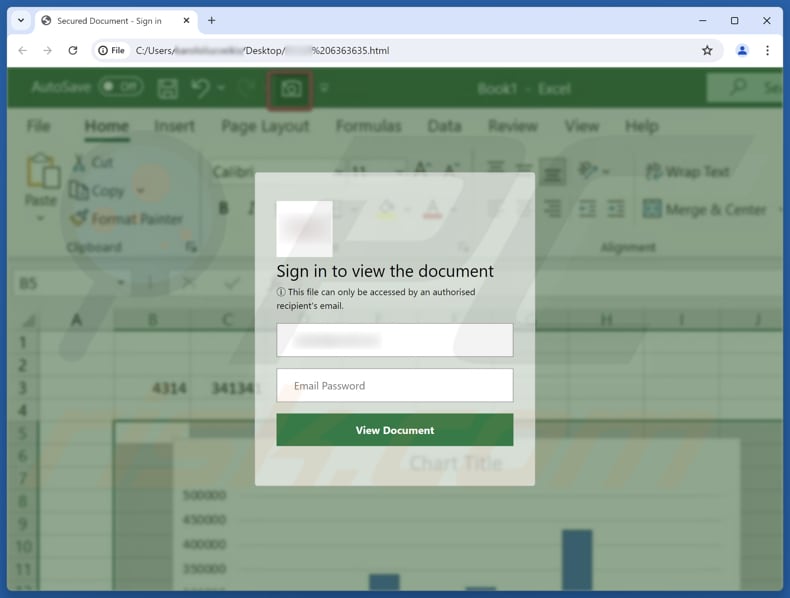Close the Secured Document tab

(x=186, y=21)
